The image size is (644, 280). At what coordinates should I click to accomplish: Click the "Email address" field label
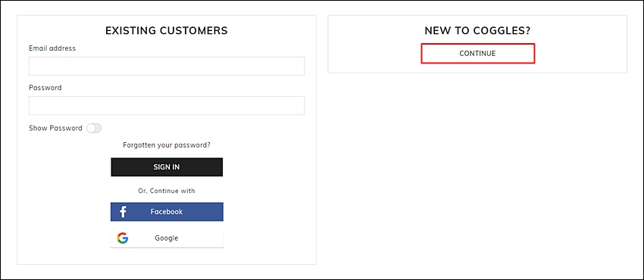(52, 48)
